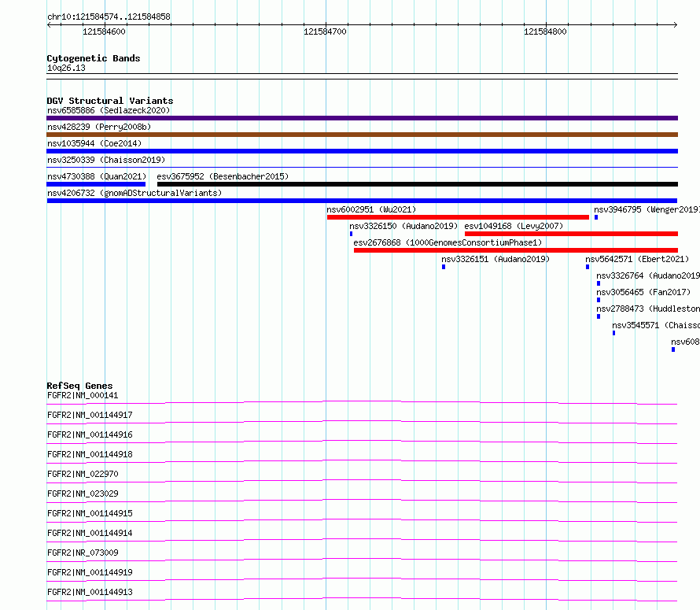Click the 121584800 ruler coordinate

[545, 31]
